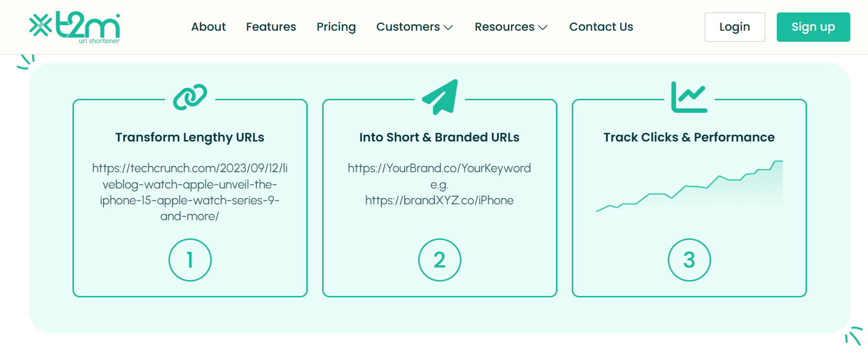Viewport: 868px width, 353px height.
Task: Click the X-shaped link emblem in logo
Action: coord(40,25)
